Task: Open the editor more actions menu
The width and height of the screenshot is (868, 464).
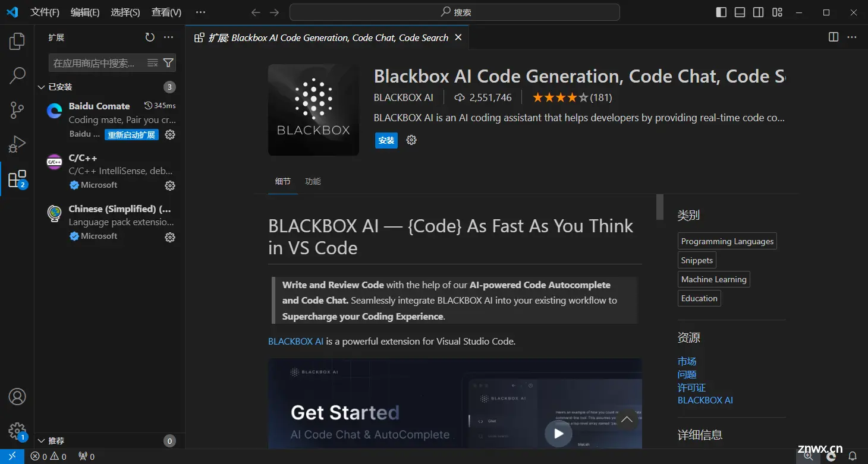Action: [852, 37]
